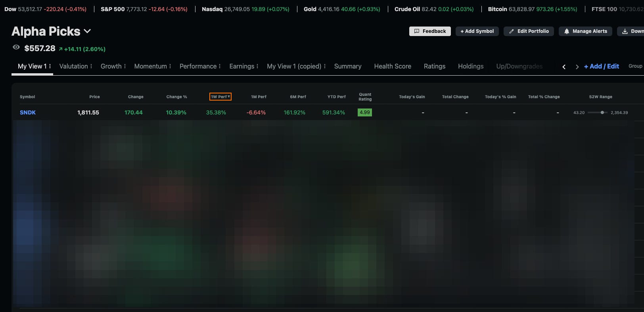The image size is (644, 312).
Task: Sort table by Total Change column
Action: pos(455,97)
